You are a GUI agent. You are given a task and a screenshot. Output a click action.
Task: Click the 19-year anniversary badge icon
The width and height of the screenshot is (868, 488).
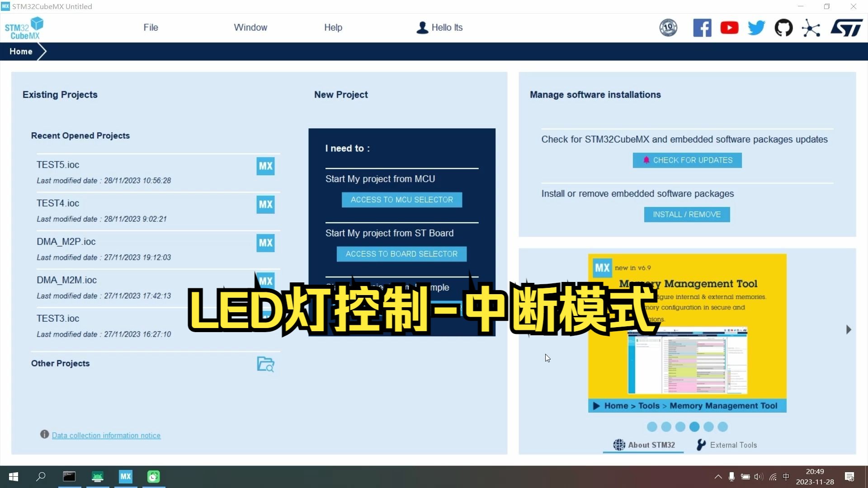click(x=668, y=28)
